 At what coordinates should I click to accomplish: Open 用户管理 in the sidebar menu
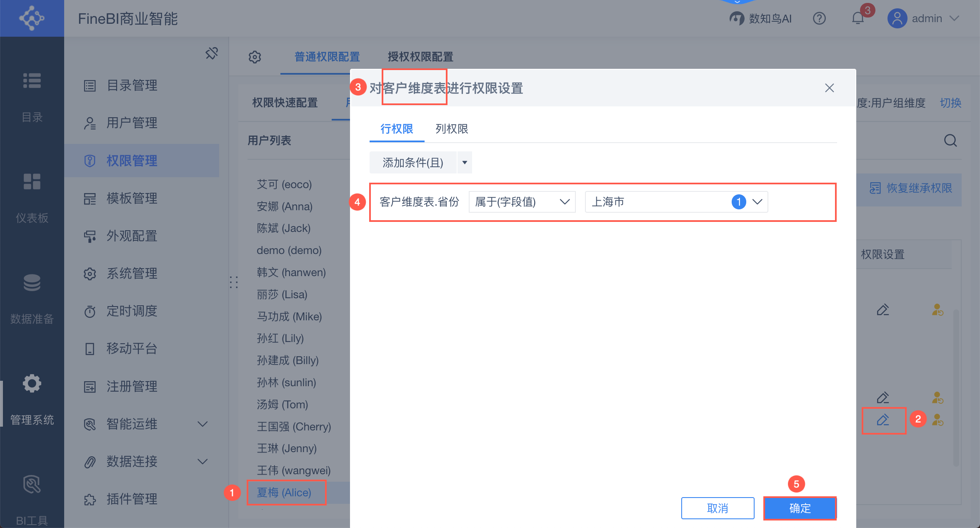click(132, 123)
